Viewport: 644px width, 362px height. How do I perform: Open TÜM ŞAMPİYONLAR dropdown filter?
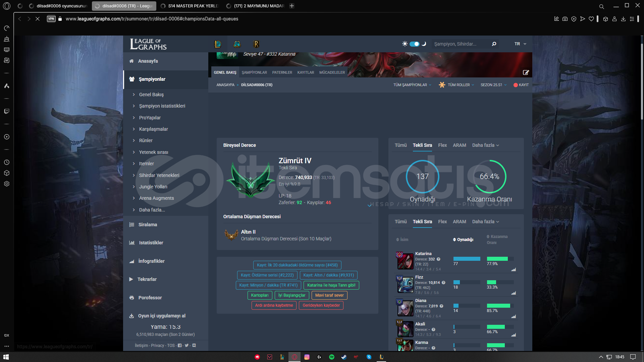click(x=412, y=85)
